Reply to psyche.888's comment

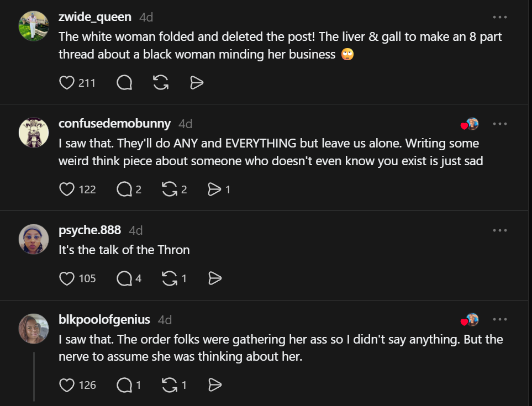[125, 278]
